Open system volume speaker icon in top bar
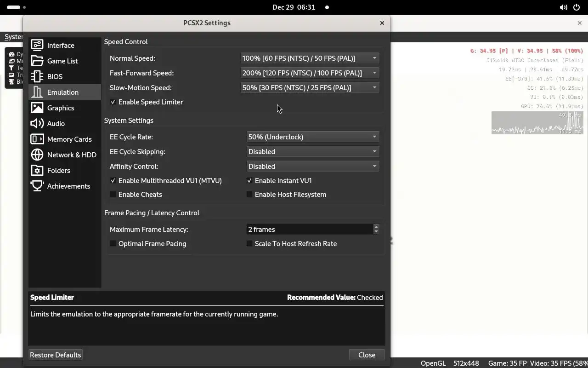 564,7
